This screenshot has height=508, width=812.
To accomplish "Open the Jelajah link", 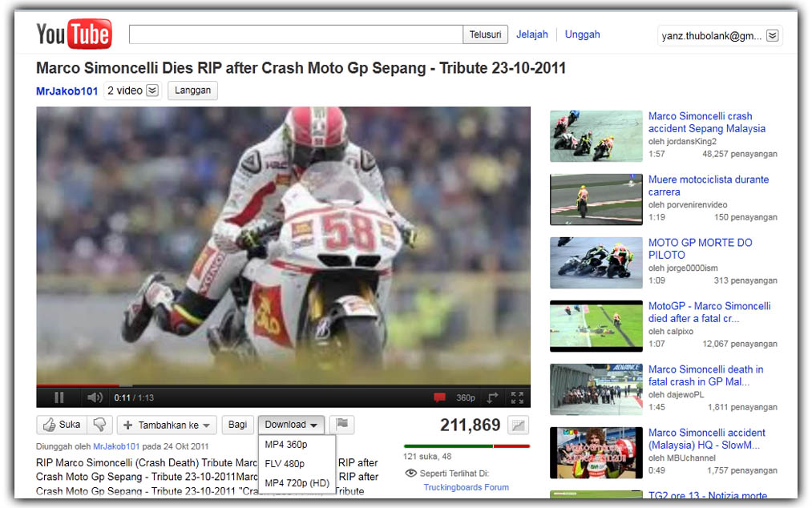I will point(531,34).
